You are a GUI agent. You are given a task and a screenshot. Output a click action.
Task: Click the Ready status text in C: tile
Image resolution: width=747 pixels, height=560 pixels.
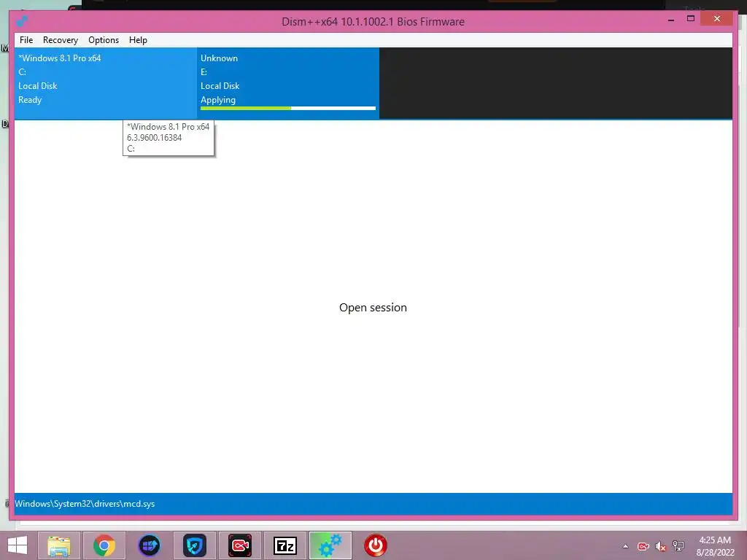click(30, 100)
